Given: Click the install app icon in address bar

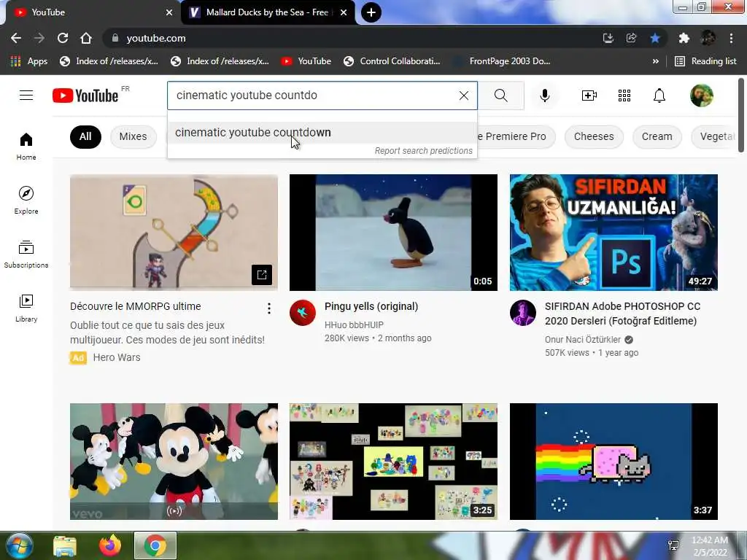Looking at the screenshot, I should coord(608,38).
